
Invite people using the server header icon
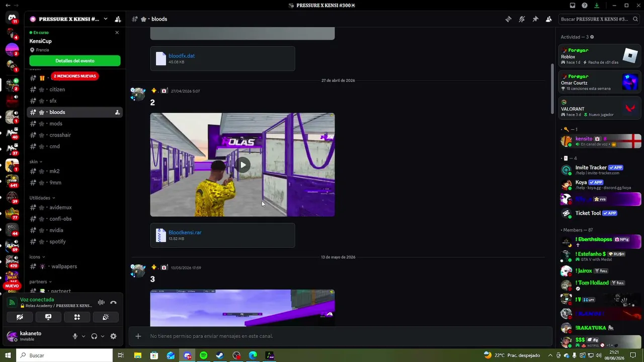[118, 19]
